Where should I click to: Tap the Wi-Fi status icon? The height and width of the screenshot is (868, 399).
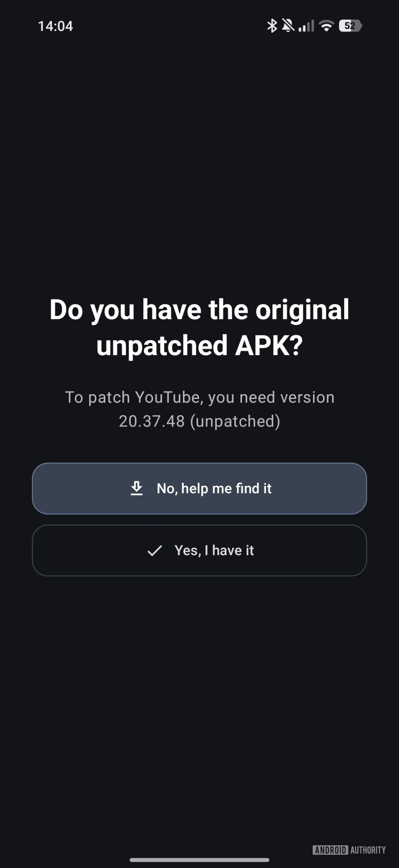[327, 26]
